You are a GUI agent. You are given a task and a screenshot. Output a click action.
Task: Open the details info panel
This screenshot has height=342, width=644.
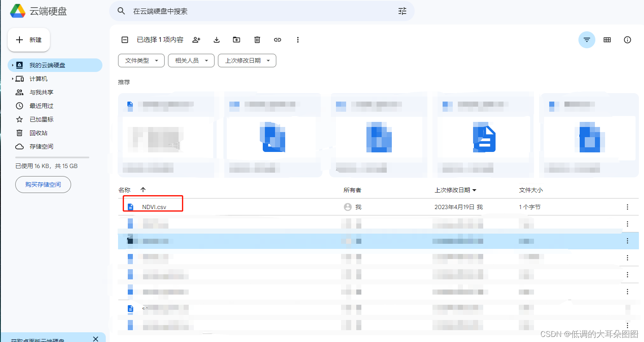(x=627, y=39)
